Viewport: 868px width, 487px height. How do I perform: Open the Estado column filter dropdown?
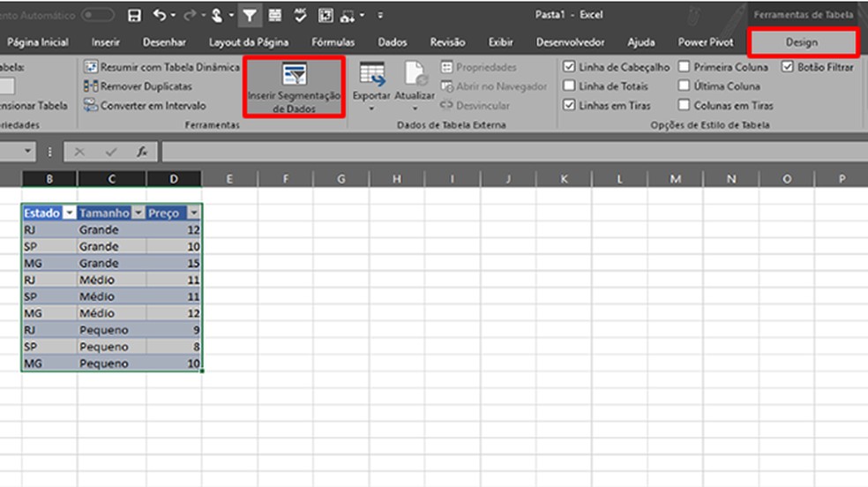tap(69, 214)
